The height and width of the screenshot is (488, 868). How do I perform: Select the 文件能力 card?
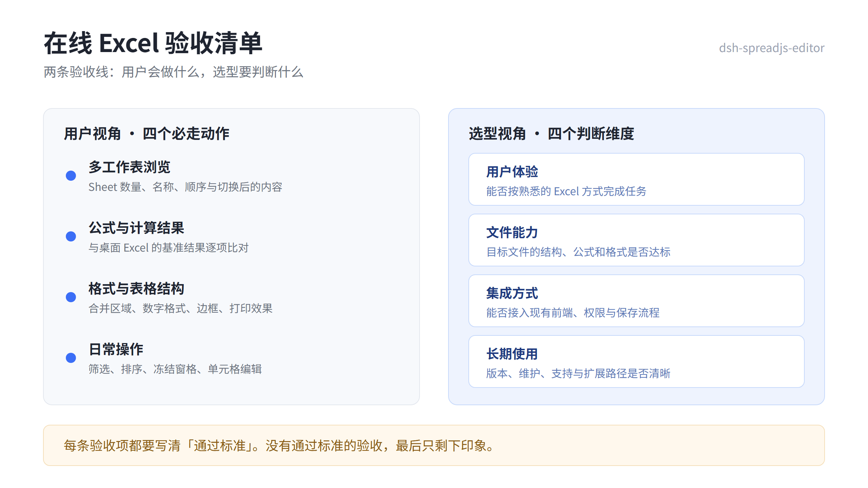[637, 240]
